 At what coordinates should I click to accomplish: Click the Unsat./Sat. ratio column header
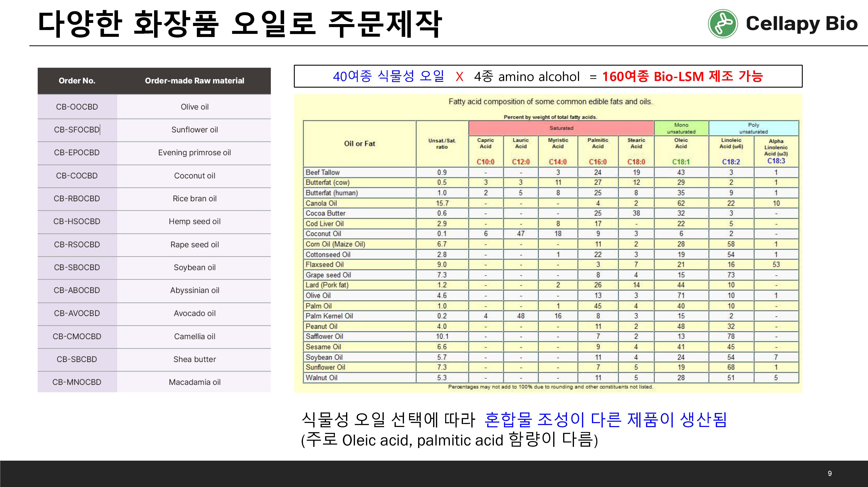point(442,144)
